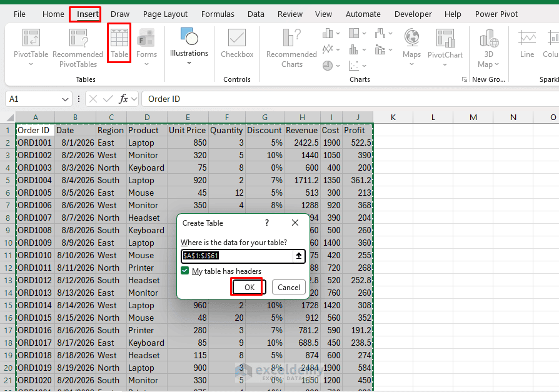
Task: Insert a waterfall or stock chart
Action: click(383, 34)
